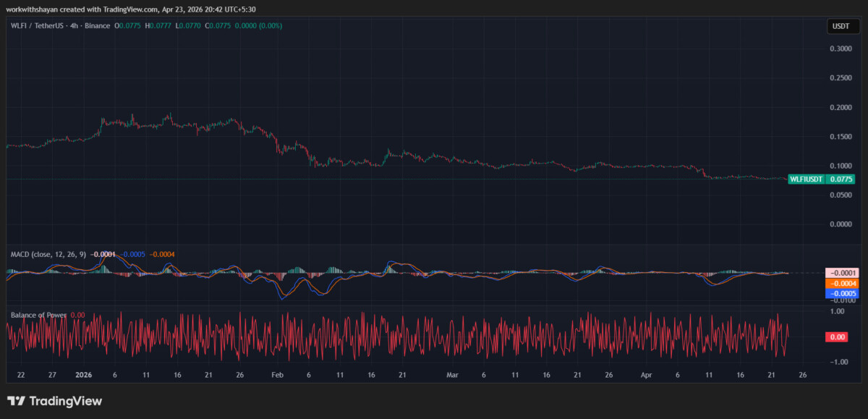
Task: Click the pink -0.0001 histogram axis tag
Action: 843,273
